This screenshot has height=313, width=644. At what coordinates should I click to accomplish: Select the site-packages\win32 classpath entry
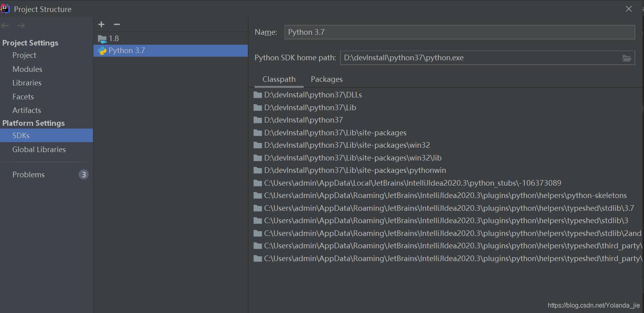click(x=347, y=145)
